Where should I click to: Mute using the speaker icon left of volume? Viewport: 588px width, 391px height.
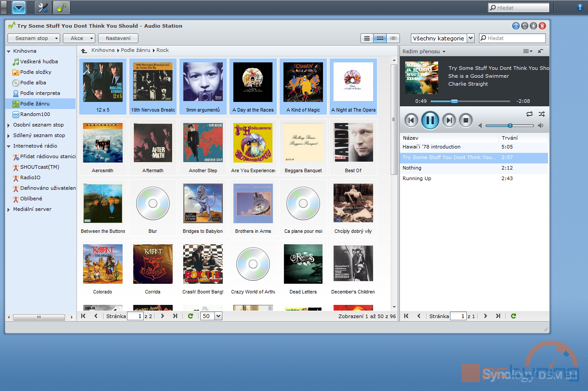[480, 126]
